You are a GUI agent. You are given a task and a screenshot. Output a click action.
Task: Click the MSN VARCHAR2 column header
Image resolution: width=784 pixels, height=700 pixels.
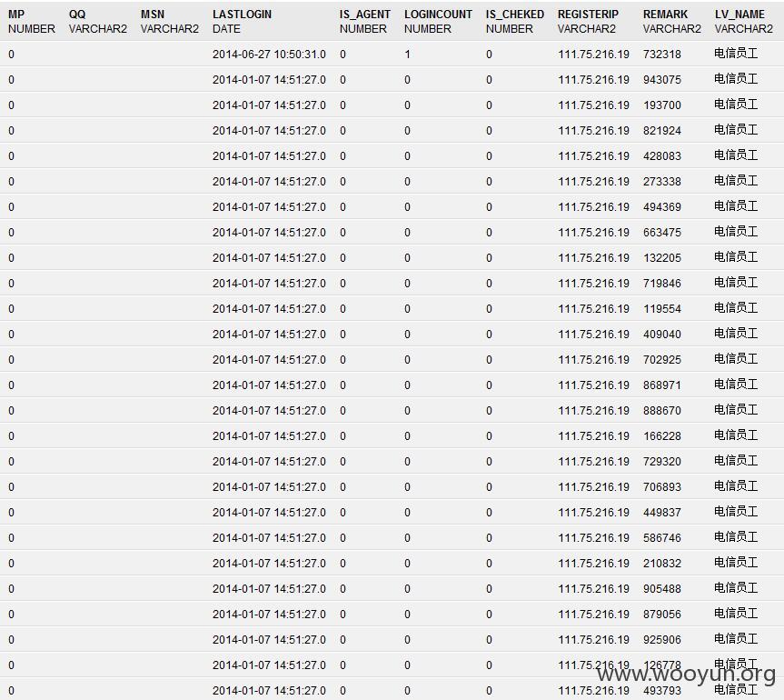pos(170,22)
